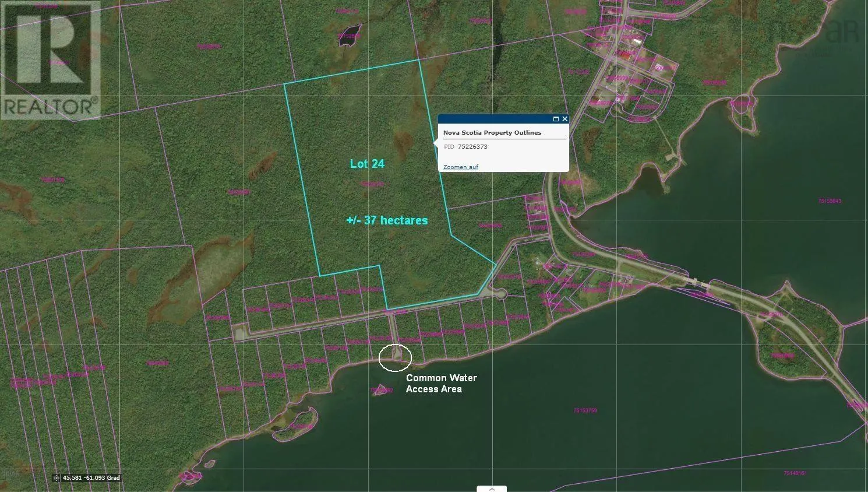The image size is (868, 492).
Task: Click the coordinate readout '45,581 -61,093 Grad'
Action: point(91,478)
